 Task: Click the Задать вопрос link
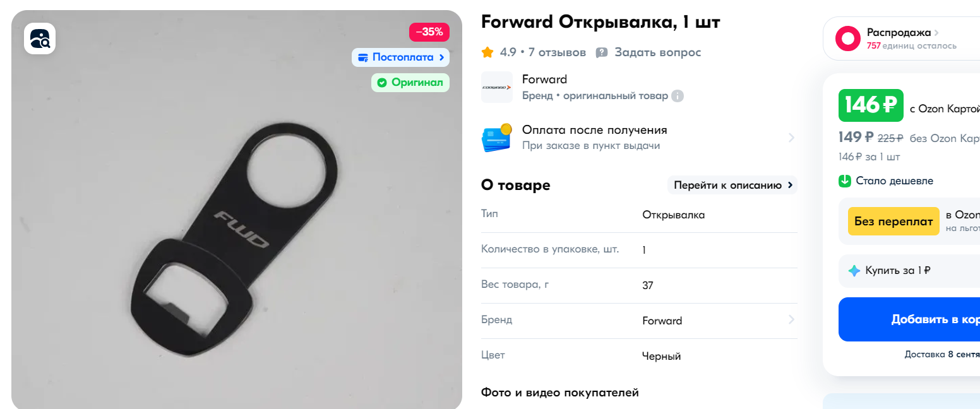click(x=657, y=52)
